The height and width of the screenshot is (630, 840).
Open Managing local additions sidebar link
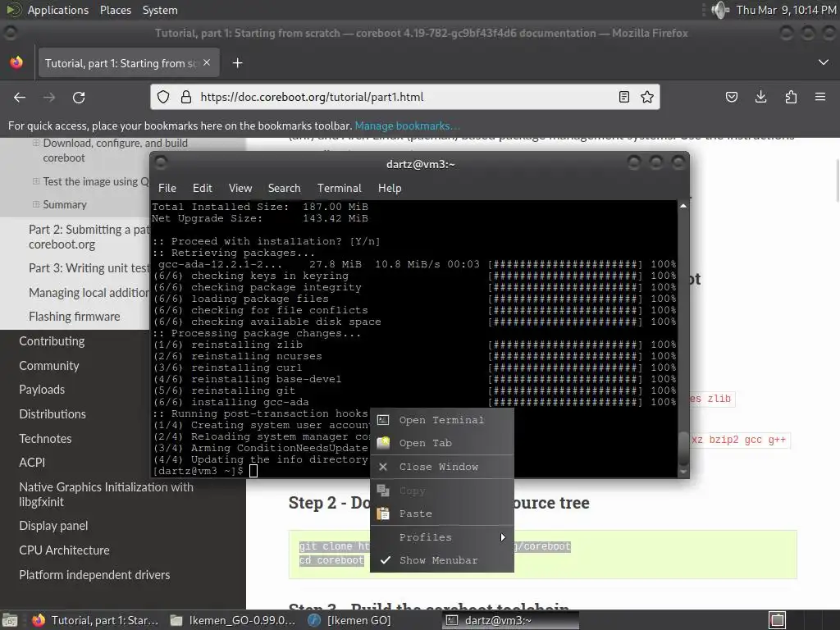pyautogui.click(x=89, y=293)
